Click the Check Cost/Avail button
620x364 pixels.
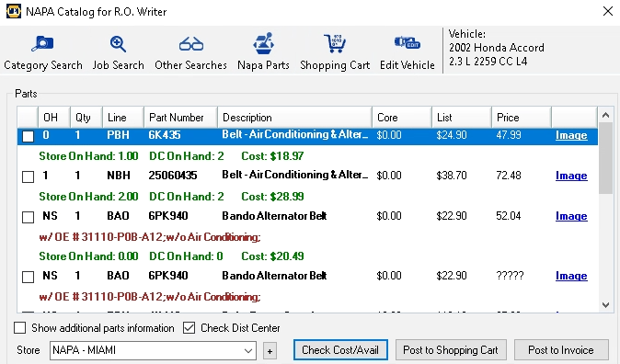point(340,350)
